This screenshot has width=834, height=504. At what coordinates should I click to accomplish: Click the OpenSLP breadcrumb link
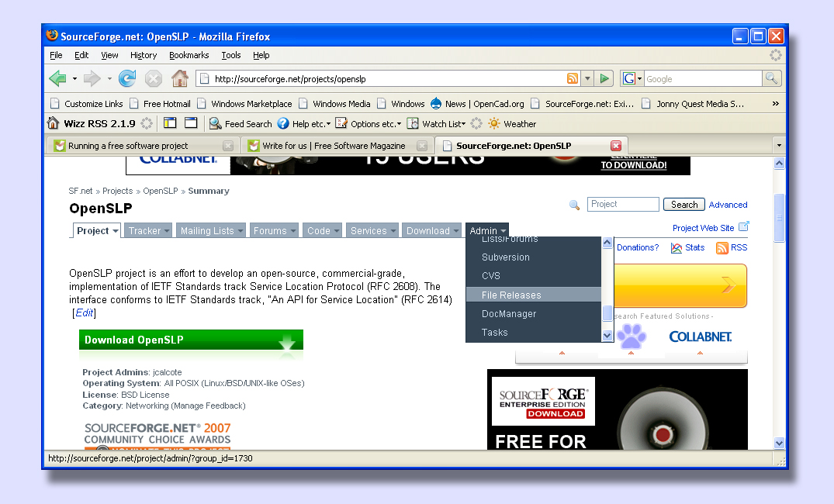(160, 191)
